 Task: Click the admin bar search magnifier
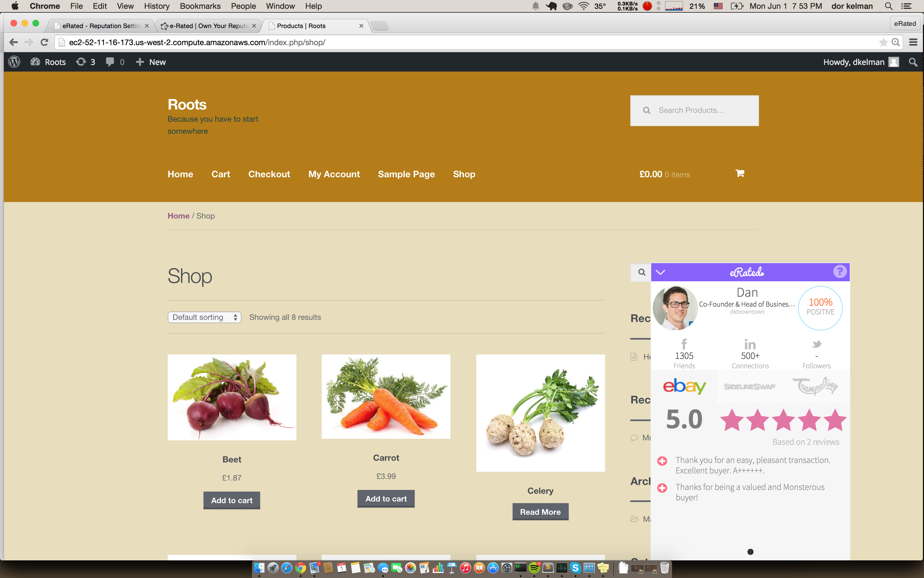click(x=913, y=62)
